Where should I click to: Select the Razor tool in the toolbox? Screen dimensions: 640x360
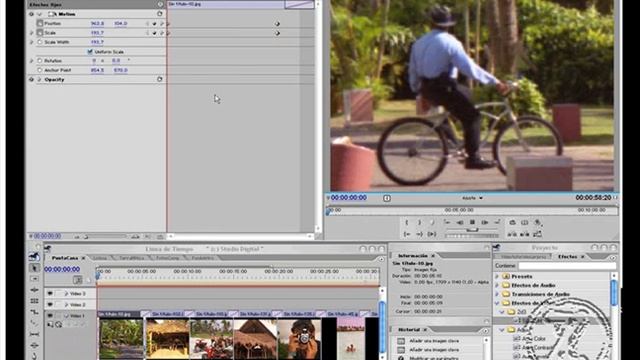click(34, 323)
